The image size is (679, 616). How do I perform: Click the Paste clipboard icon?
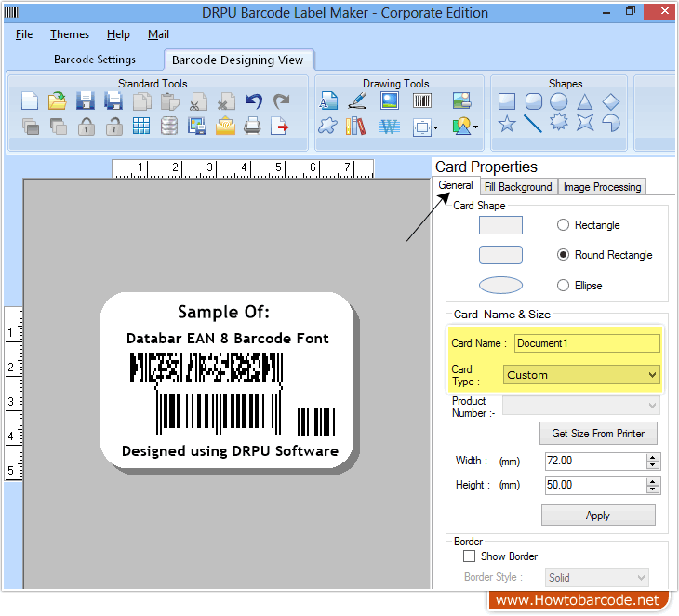coord(169,101)
